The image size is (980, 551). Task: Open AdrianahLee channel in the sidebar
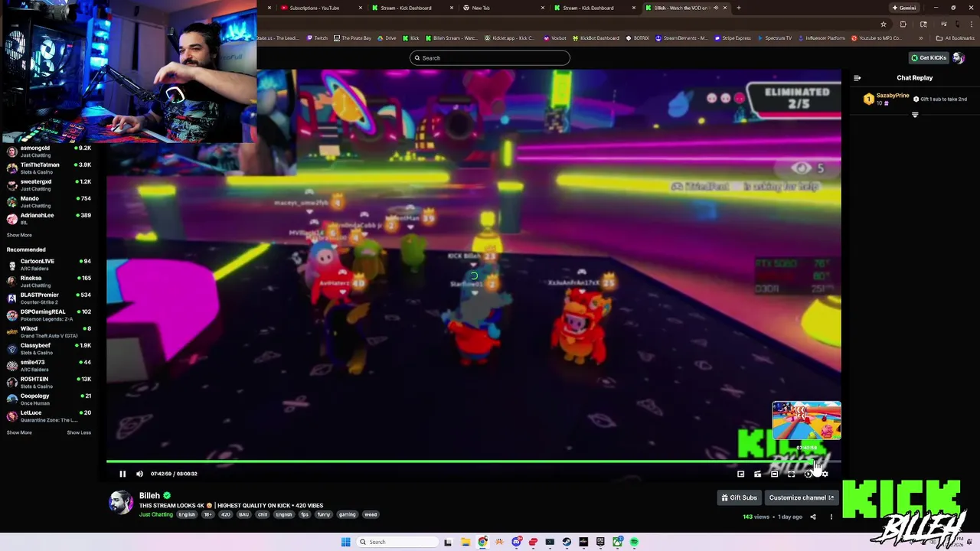49,218
